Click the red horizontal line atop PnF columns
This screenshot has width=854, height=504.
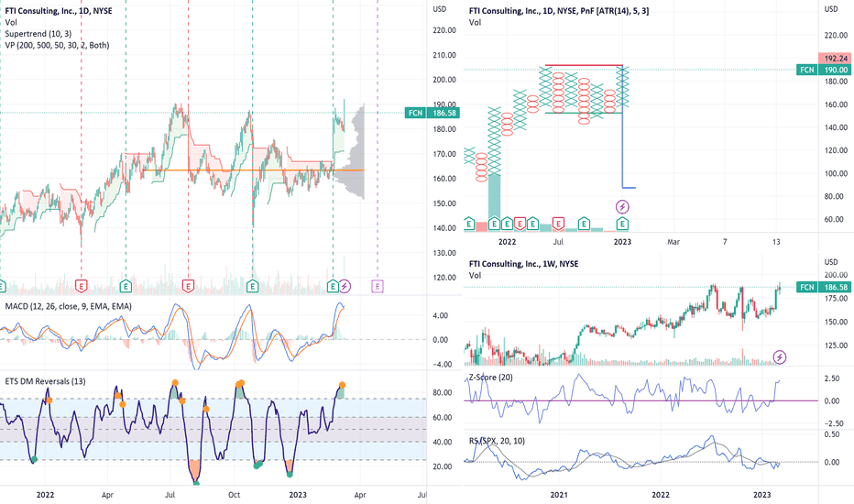point(584,65)
